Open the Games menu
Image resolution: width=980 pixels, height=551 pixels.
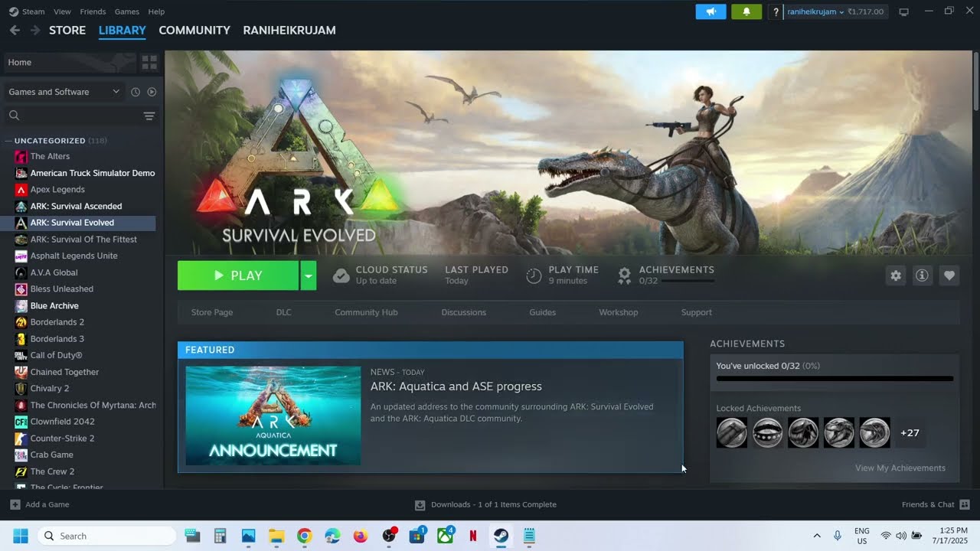(127, 11)
